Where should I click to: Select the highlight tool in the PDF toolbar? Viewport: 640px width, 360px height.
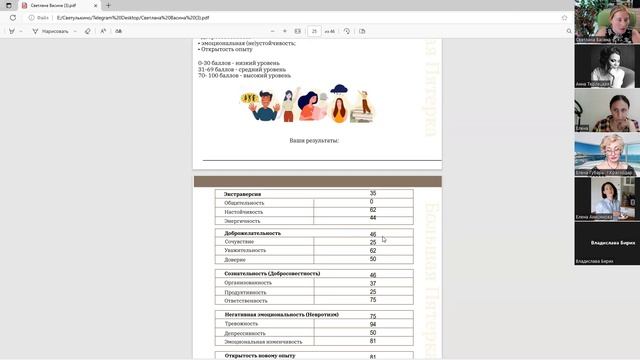(x=12, y=31)
